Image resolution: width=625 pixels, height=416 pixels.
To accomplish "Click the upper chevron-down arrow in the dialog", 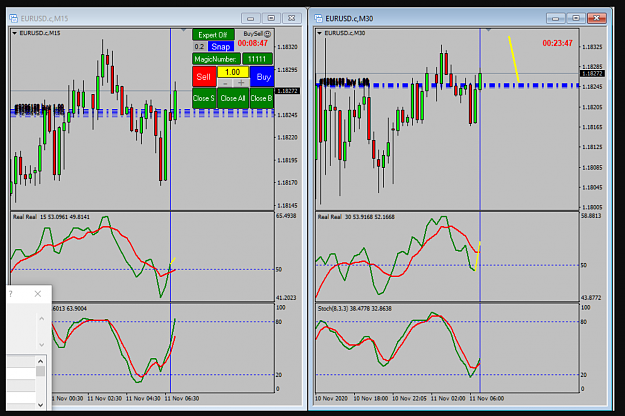I will coord(41,345).
